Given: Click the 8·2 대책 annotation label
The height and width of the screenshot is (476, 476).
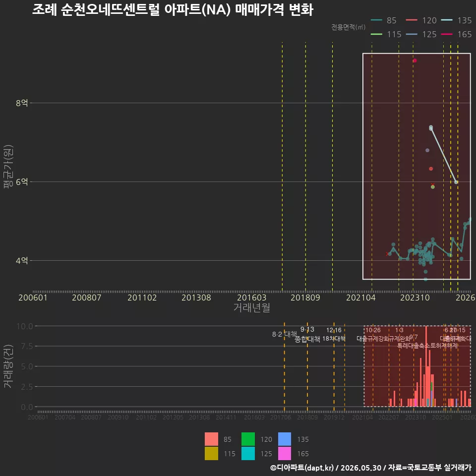Looking at the screenshot, I should click(285, 334).
